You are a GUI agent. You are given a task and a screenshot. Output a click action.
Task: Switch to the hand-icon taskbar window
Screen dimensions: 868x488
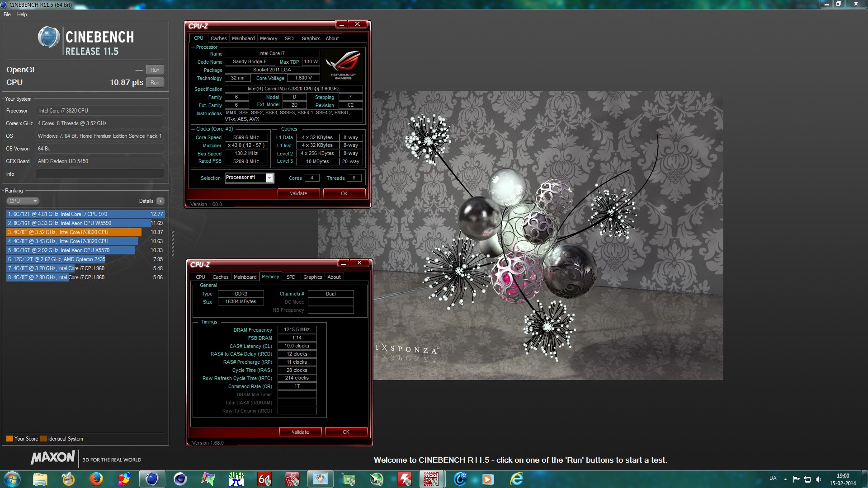click(320, 479)
